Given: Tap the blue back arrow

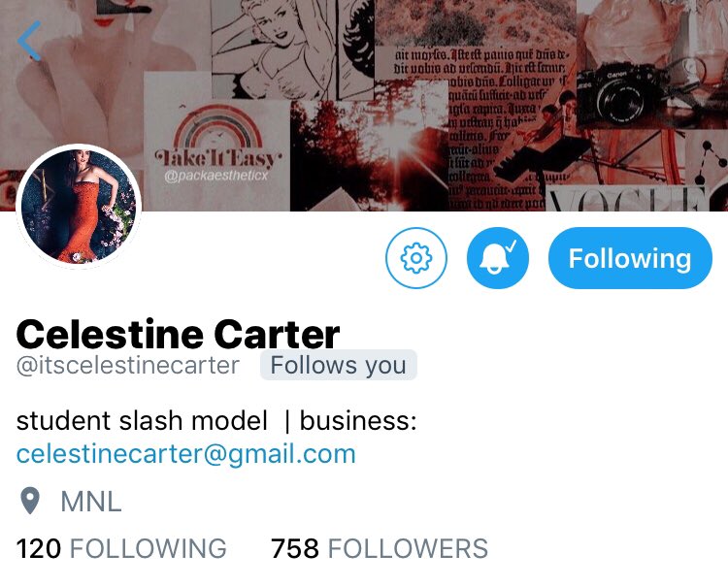Looking at the screenshot, I should [x=29, y=41].
